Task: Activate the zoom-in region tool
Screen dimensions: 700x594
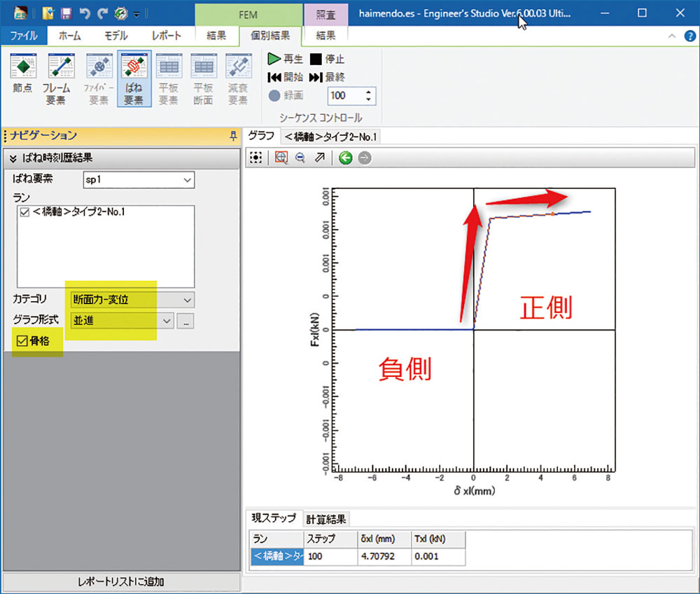Action: tap(281, 158)
